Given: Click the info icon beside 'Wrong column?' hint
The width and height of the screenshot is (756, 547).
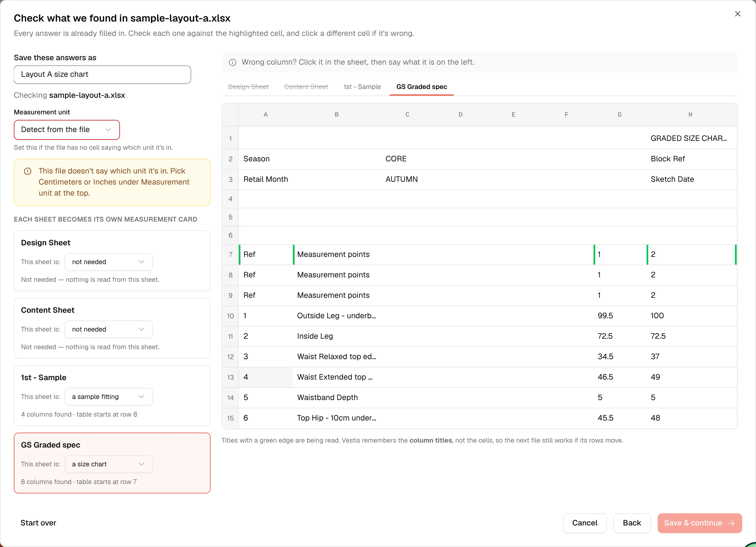Looking at the screenshot, I should point(233,62).
